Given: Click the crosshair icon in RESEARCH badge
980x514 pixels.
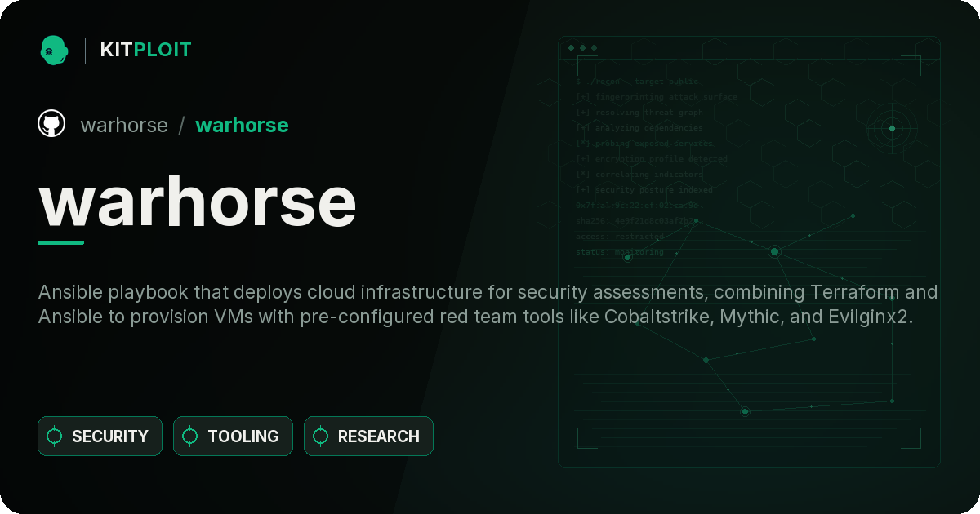Looking at the screenshot, I should 321,436.
